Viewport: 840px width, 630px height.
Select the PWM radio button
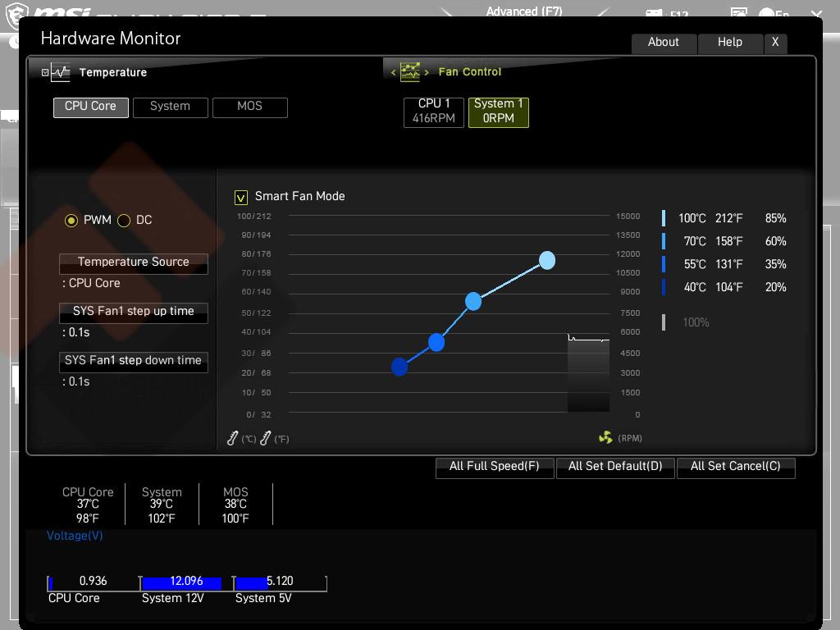(x=71, y=221)
